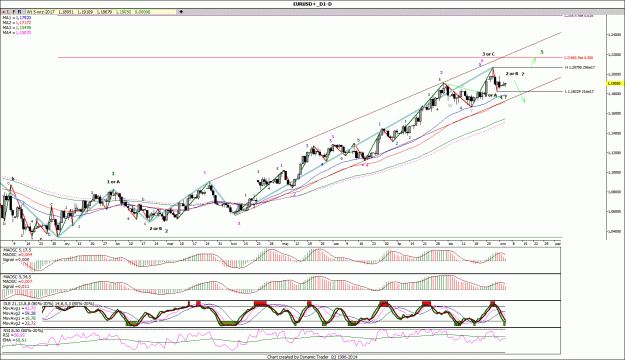
Task: Click the '3 or C' wave label
Action: (488, 54)
